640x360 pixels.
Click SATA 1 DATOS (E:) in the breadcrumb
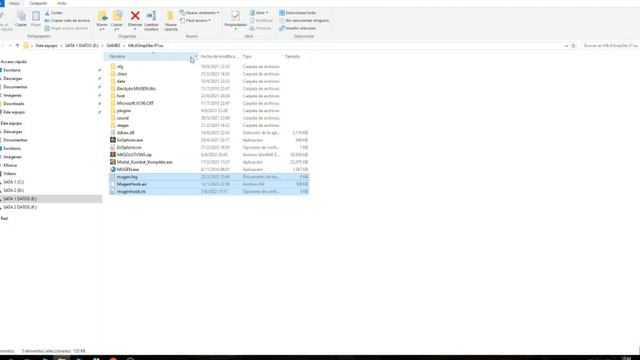coord(82,46)
